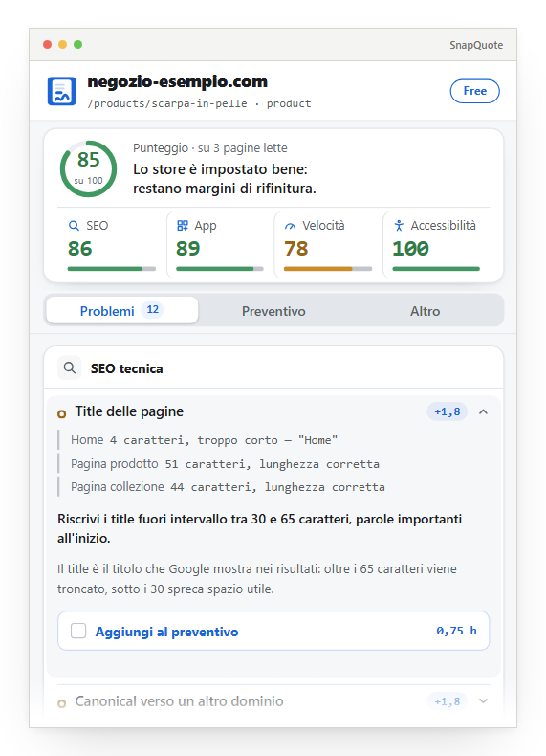Click the Velocità gauge icon

(x=290, y=226)
